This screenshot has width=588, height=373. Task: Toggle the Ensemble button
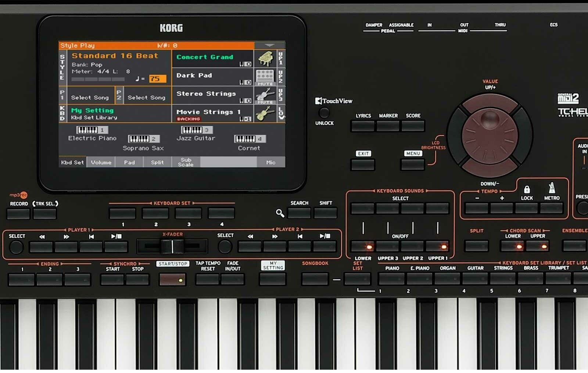point(574,246)
